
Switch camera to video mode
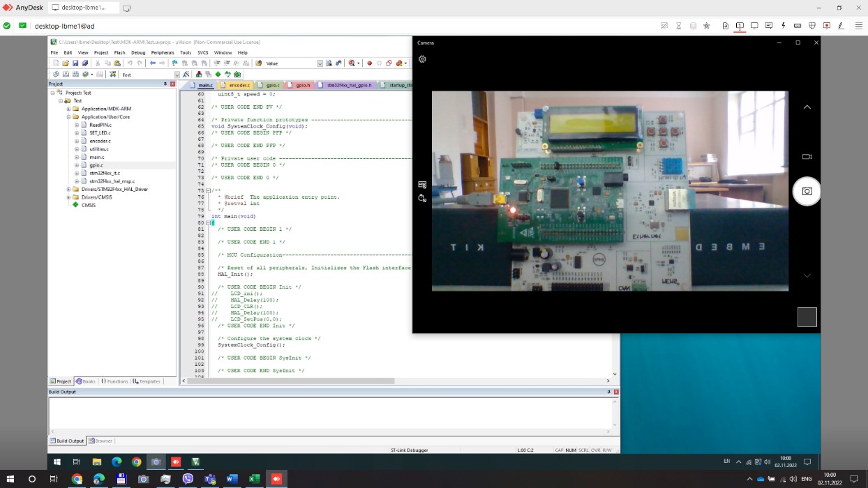(807, 157)
